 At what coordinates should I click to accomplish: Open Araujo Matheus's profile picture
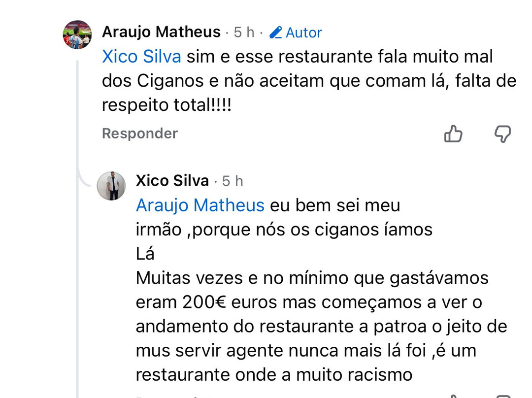point(77,34)
